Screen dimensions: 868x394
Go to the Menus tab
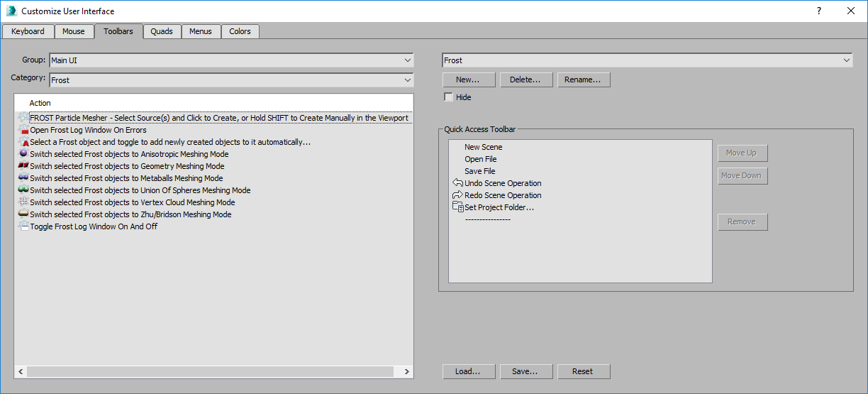[x=201, y=31]
